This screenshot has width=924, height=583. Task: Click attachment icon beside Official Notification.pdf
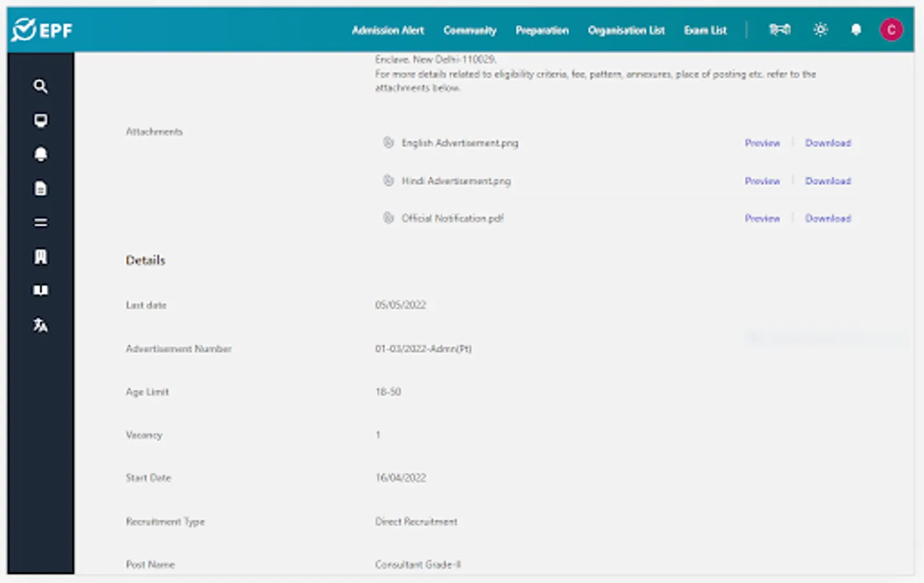(x=389, y=218)
